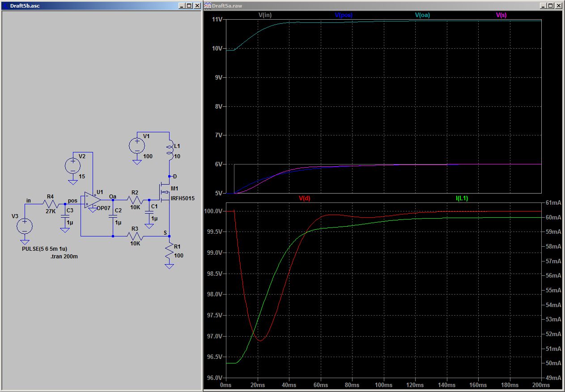Screen dimensions: 565x392
Task: Minimize the Draft5a.raw window
Action: (543, 6)
